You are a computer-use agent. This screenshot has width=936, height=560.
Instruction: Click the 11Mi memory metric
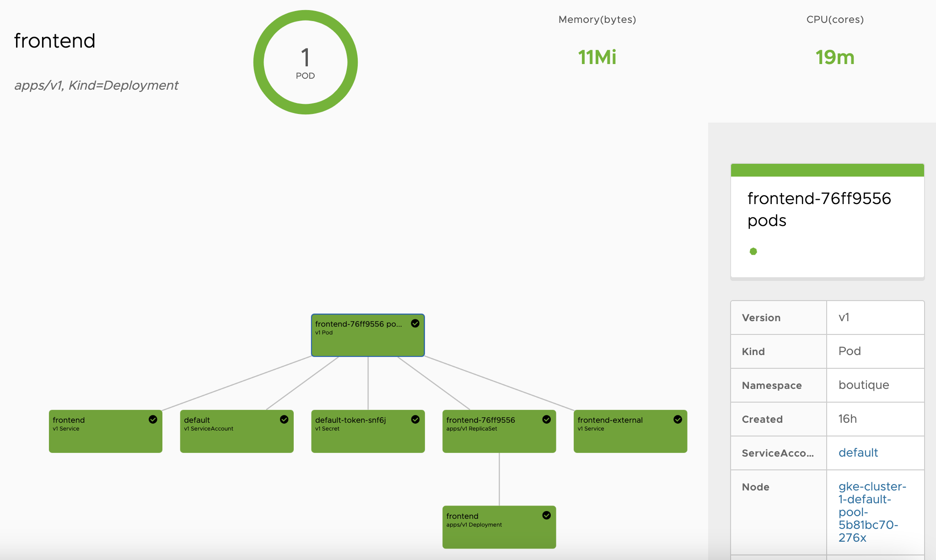pyautogui.click(x=597, y=57)
